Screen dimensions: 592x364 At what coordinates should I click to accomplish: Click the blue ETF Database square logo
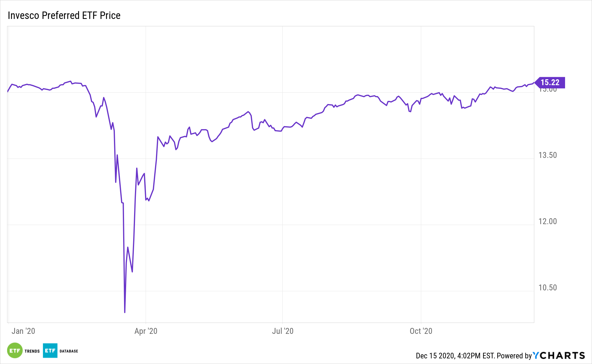pyautogui.click(x=50, y=351)
